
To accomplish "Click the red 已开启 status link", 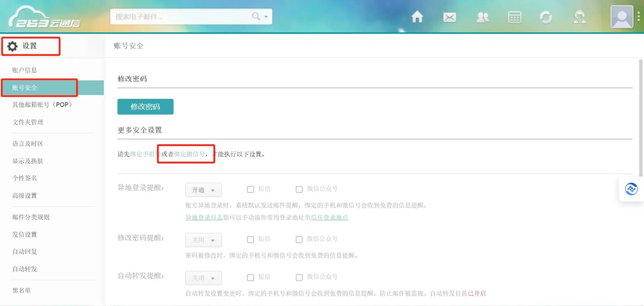I will 477,293.
